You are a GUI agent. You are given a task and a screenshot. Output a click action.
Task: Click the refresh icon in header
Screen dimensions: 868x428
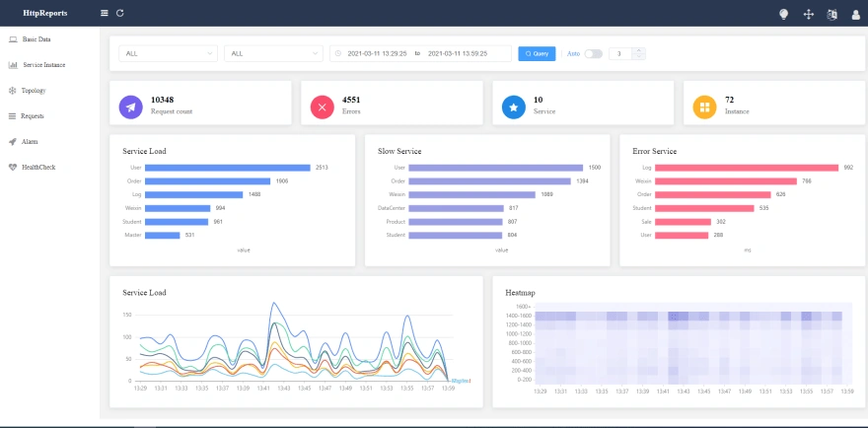tap(120, 13)
